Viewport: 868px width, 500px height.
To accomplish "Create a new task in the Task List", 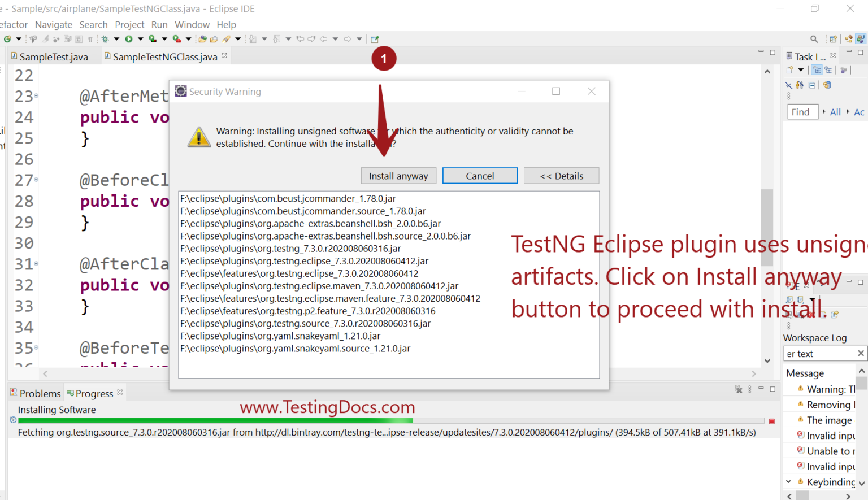I will [x=789, y=69].
